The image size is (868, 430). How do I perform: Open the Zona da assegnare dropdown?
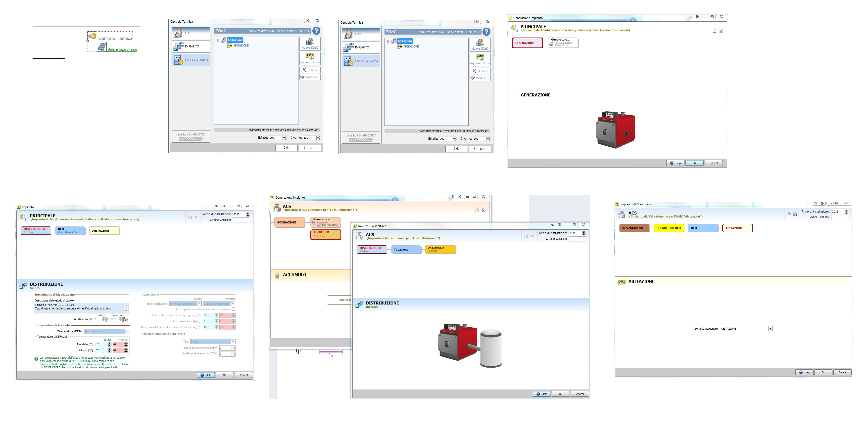[x=770, y=329]
